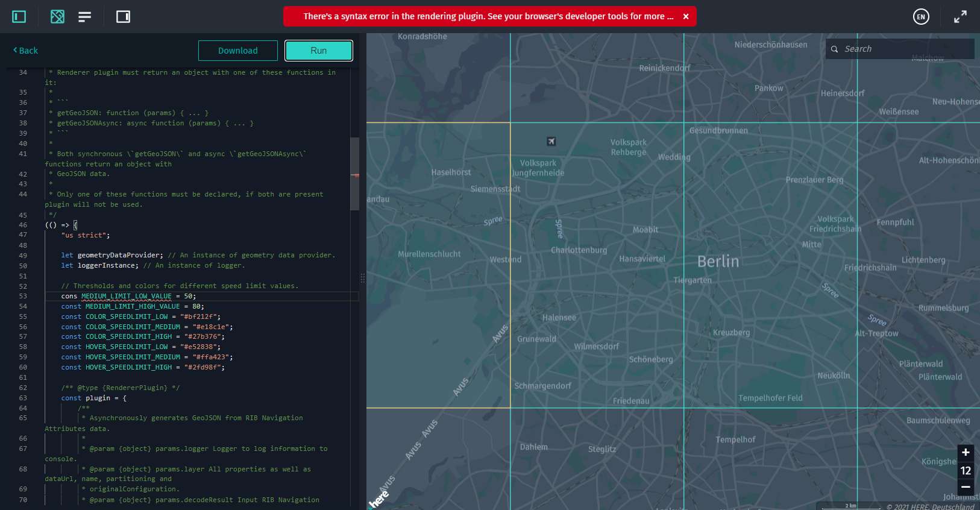Click the map Search input field
The width and height of the screenshot is (980, 510).
(x=904, y=49)
